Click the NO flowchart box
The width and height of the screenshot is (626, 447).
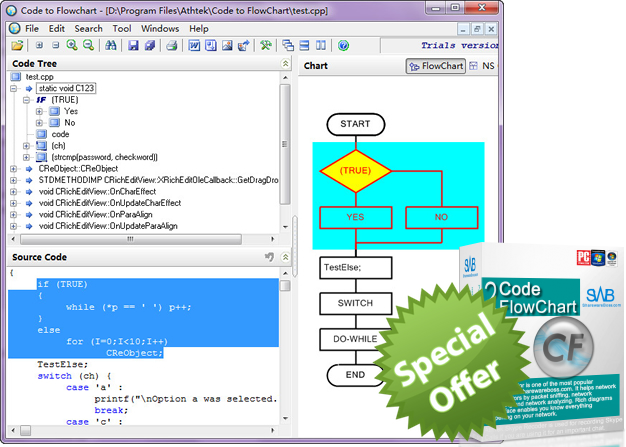442,217
